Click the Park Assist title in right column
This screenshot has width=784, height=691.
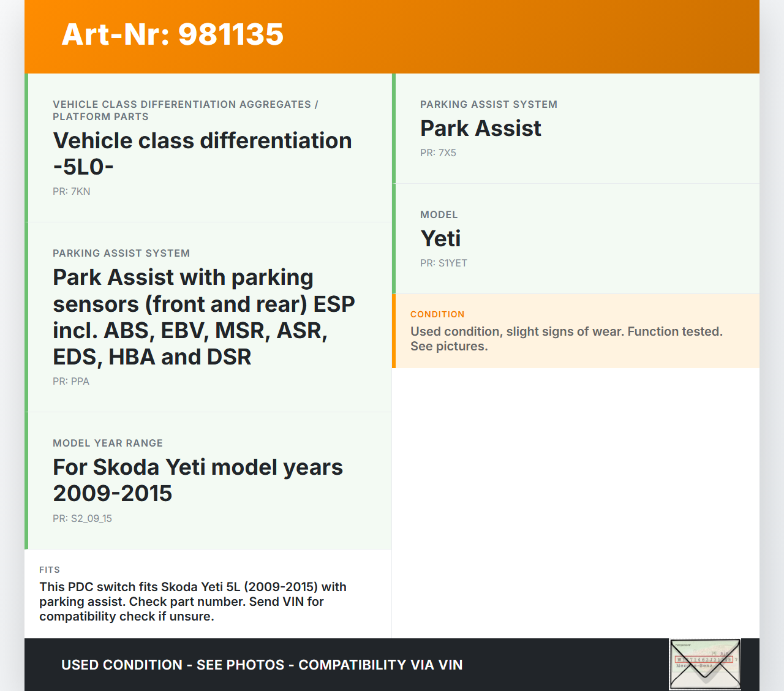(x=480, y=128)
